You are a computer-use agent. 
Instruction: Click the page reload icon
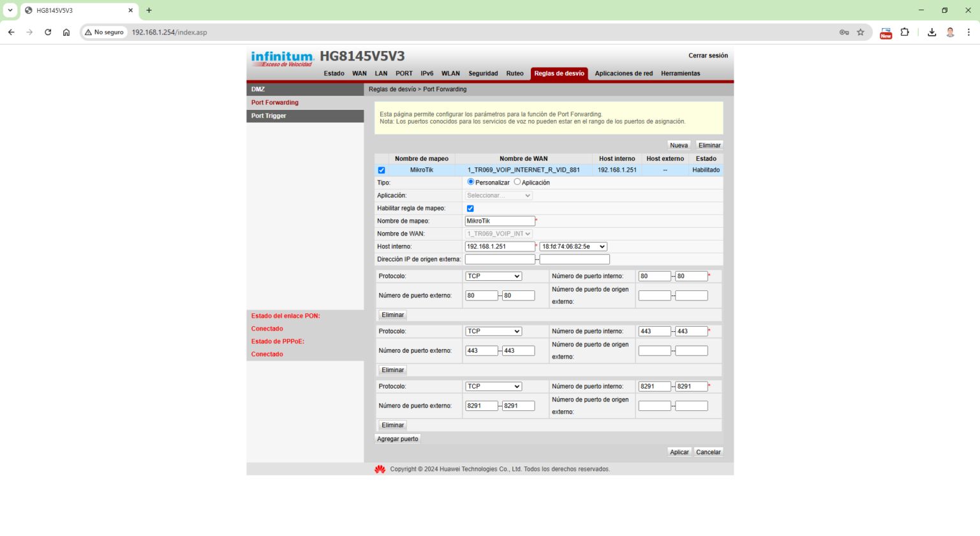point(48,32)
